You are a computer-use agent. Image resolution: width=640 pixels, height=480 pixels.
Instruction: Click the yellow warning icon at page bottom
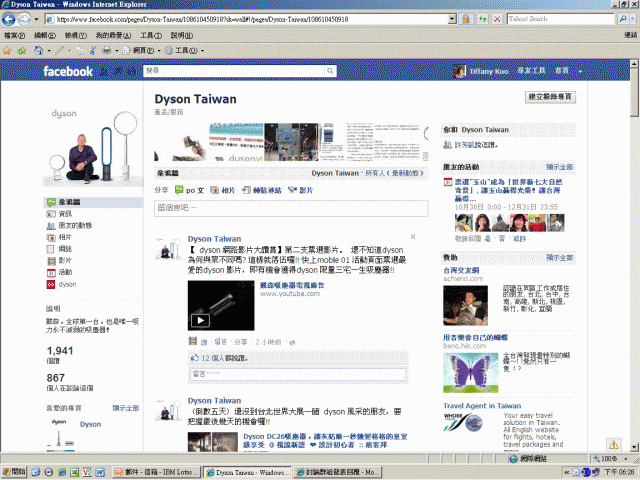(613, 444)
